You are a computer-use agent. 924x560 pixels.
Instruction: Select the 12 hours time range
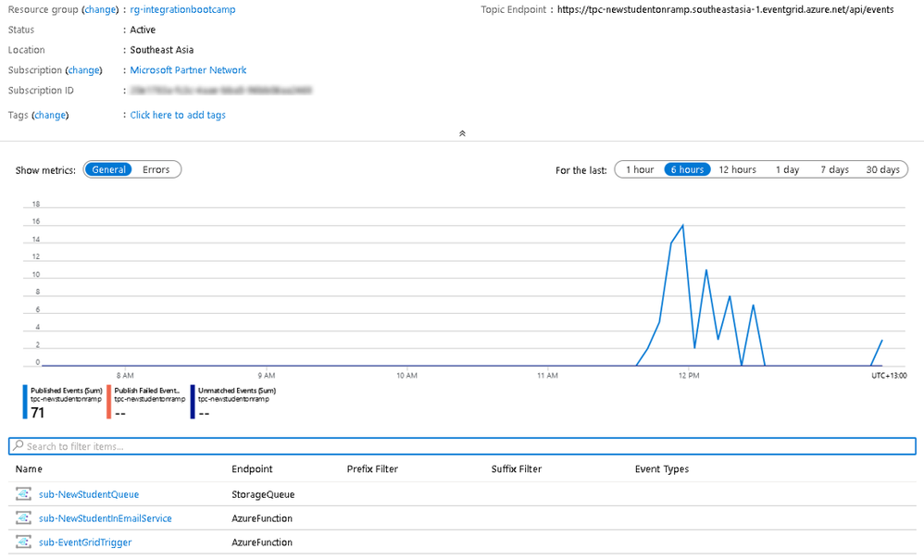[x=737, y=169]
